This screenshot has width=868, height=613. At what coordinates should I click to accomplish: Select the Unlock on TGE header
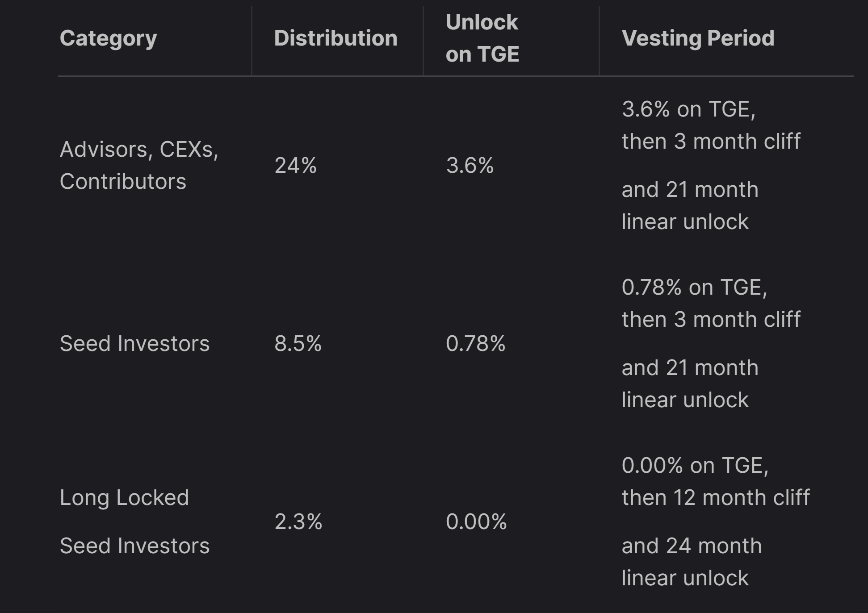coord(482,38)
